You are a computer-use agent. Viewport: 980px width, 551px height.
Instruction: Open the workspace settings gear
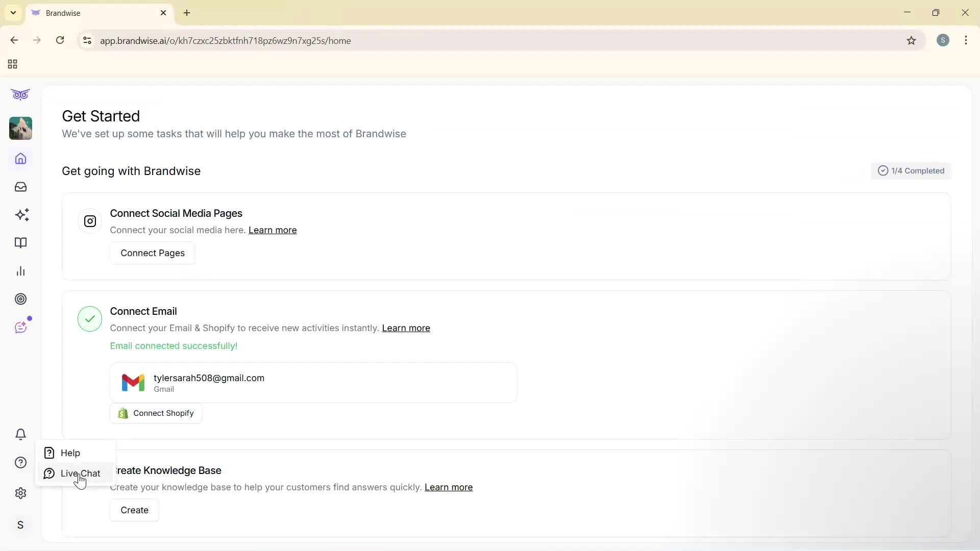pyautogui.click(x=20, y=493)
